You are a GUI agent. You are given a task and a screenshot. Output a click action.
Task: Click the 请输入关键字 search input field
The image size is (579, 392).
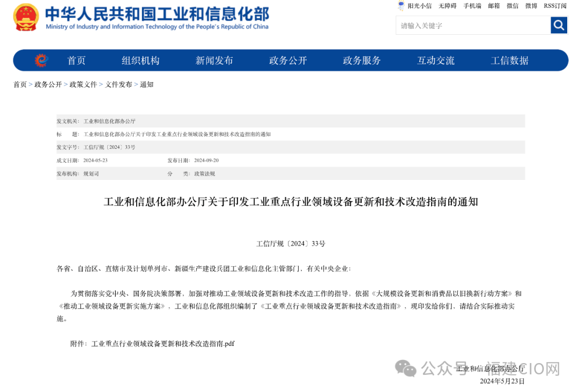click(x=473, y=25)
